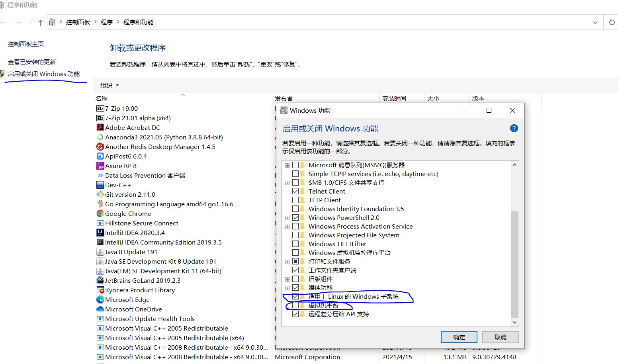Screen dimensions: 618x364
Task: Check Windows Projected File System box
Action: 295,235
